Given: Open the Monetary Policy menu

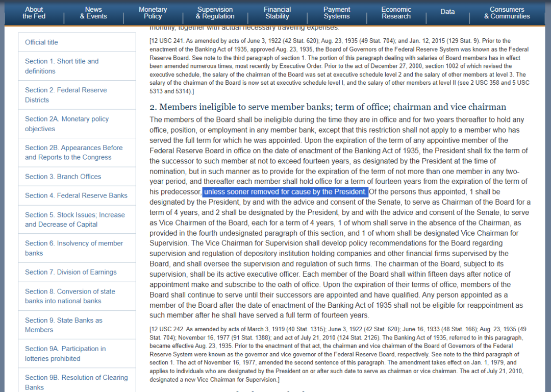Looking at the screenshot, I should pyautogui.click(x=153, y=13).
